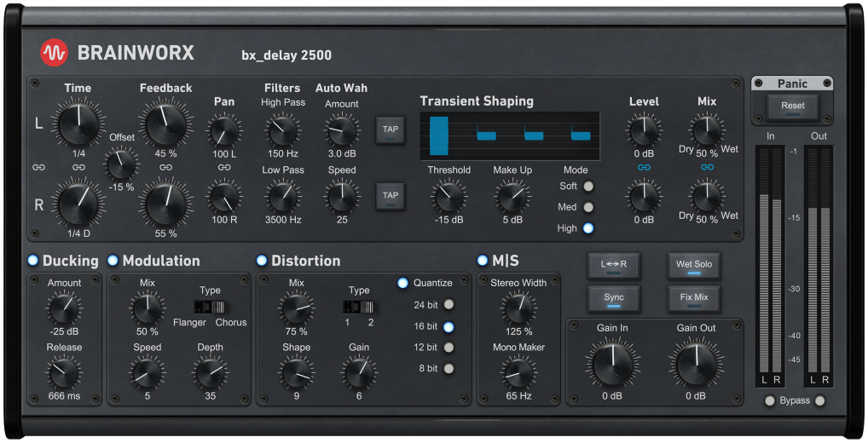Unlink the Mix knobs via link icon
This screenshot has width=868, height=443.
coord(707,168)
